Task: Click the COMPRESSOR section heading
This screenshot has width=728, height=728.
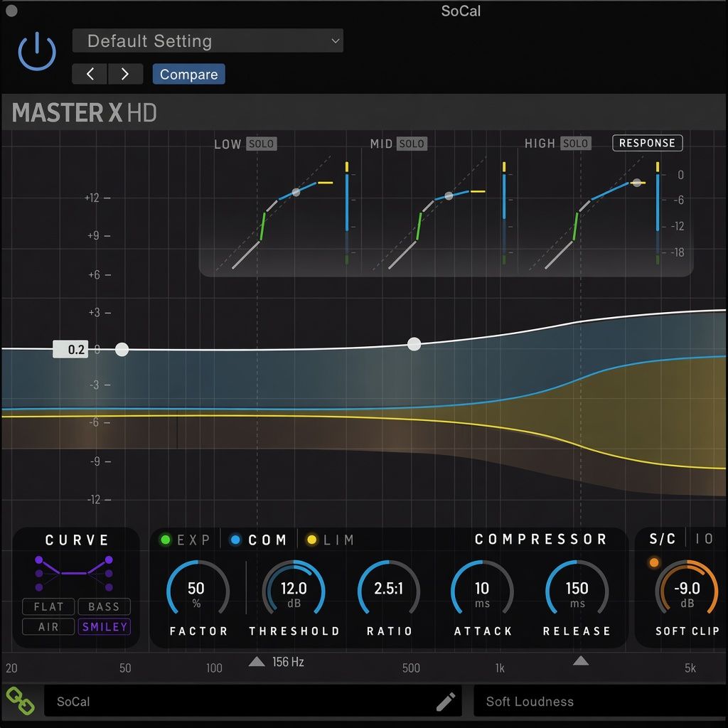Action: 541,539
